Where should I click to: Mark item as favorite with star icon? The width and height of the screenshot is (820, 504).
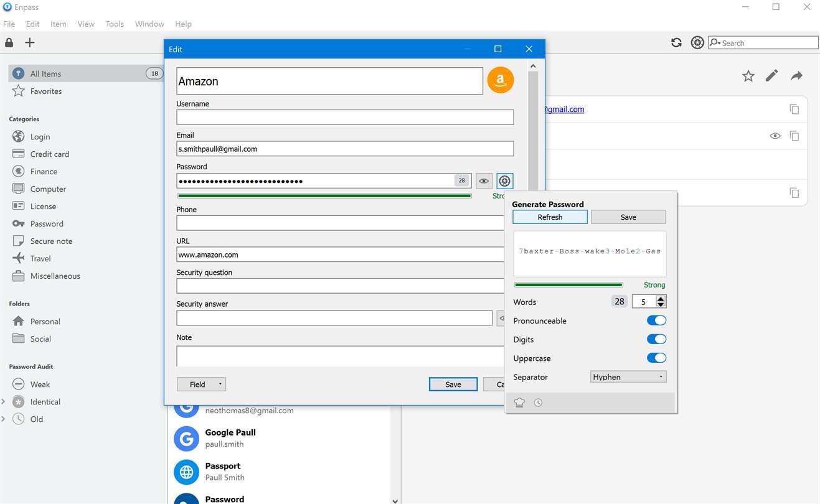[748, 76]
